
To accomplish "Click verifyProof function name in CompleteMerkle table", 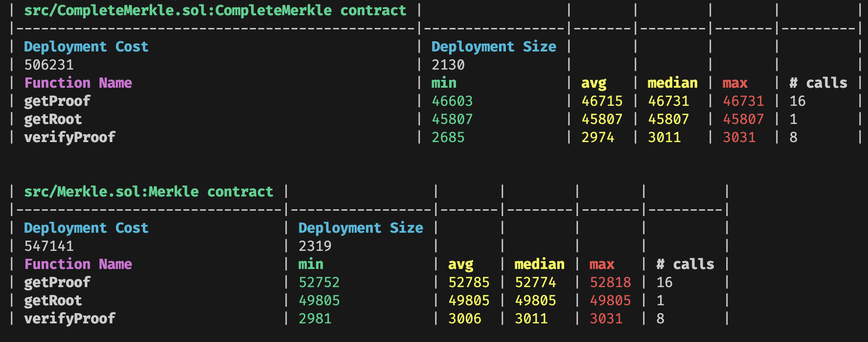I will click(x=70, y=137).
